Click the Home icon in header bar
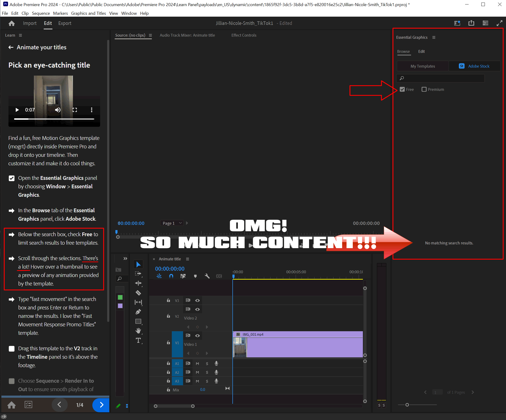 (x=12, y=23)
